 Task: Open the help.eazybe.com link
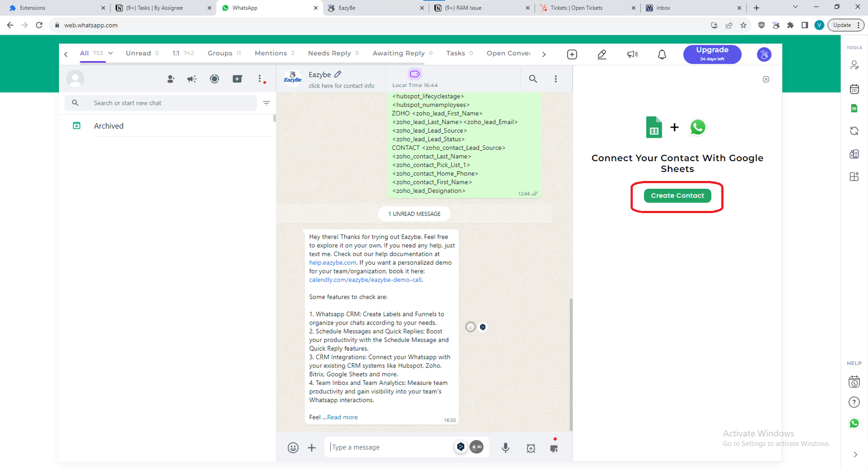pyautogui.click(x=332, y=263)
